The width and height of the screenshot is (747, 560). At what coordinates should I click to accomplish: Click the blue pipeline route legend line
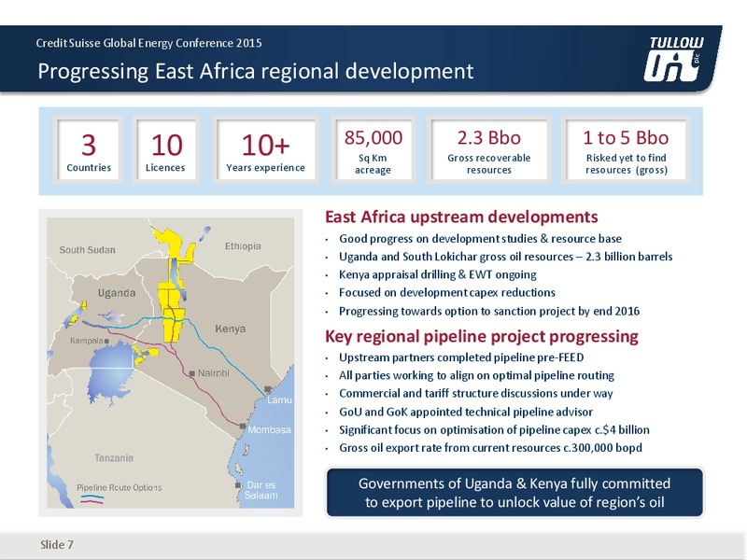(x=92, y=497)
